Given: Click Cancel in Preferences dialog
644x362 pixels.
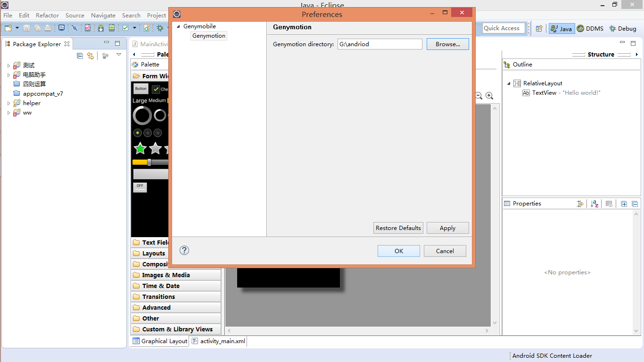Looking at the screenshot, I should coord(445,251).
